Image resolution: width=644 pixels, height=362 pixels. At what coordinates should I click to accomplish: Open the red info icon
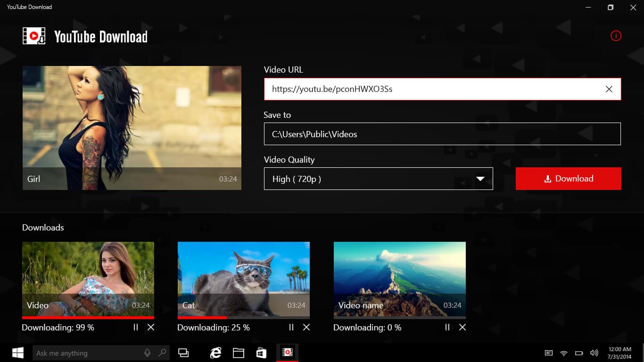pyautogui.click(x=616, y=36)
